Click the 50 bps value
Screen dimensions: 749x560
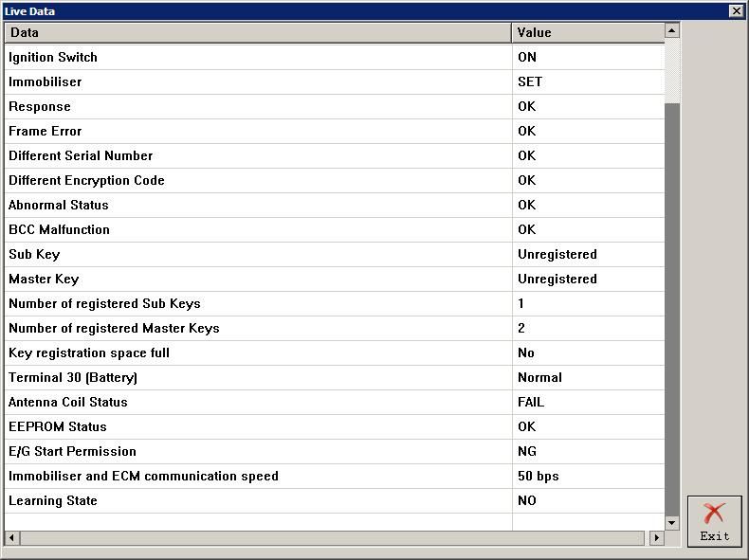pos(538,477)
